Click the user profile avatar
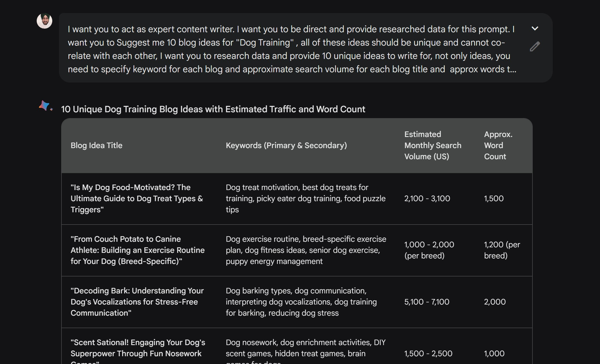Viewport: 600px width, 364px height. (44, 21)
